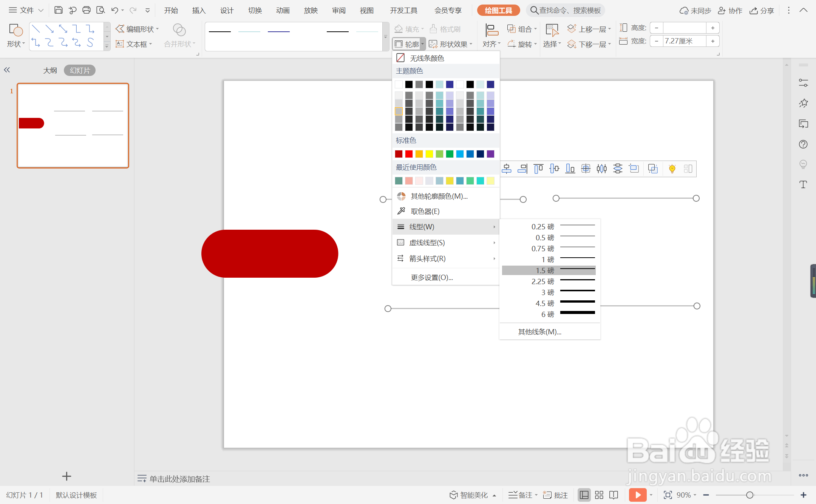
Task: Click the Redo arrow icon
Action: (133, 10)
